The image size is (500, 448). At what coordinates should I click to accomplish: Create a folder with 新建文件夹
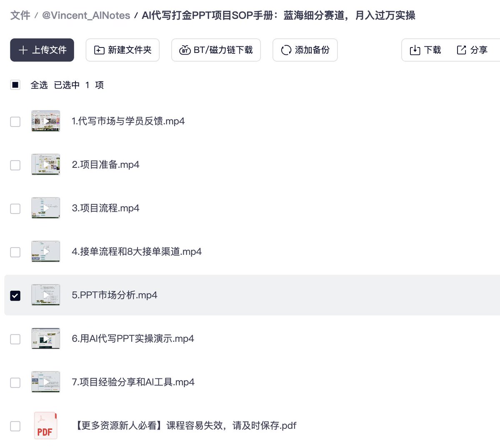(122, 50)
